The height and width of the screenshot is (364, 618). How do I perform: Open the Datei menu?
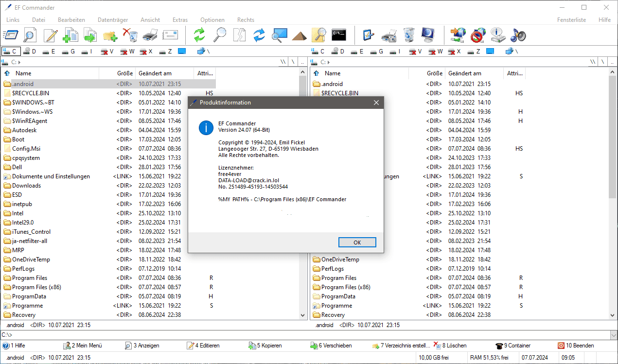[38, 20]
